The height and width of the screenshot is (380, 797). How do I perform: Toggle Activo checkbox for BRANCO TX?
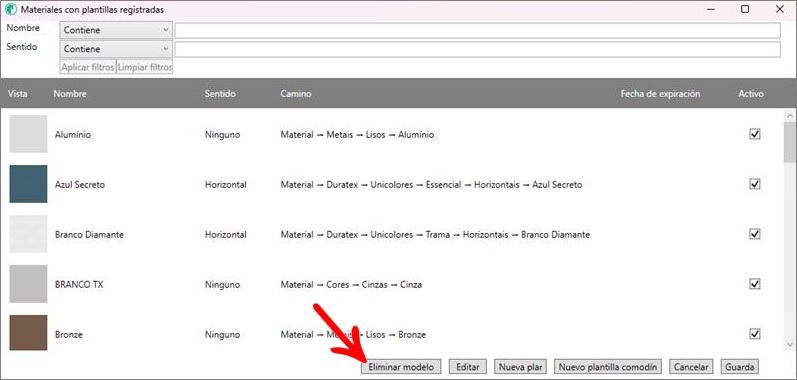(755, 284)
